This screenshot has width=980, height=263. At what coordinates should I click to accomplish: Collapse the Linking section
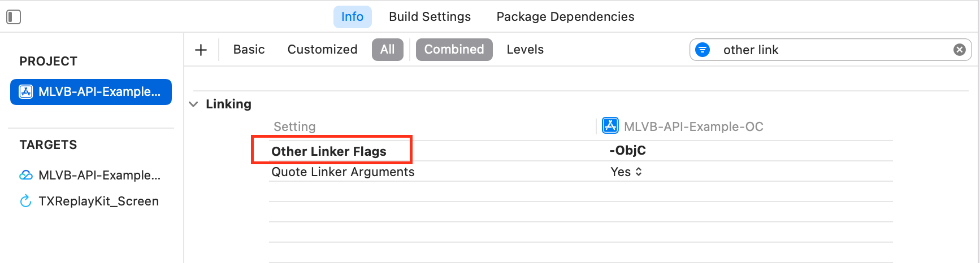point(194,104)
